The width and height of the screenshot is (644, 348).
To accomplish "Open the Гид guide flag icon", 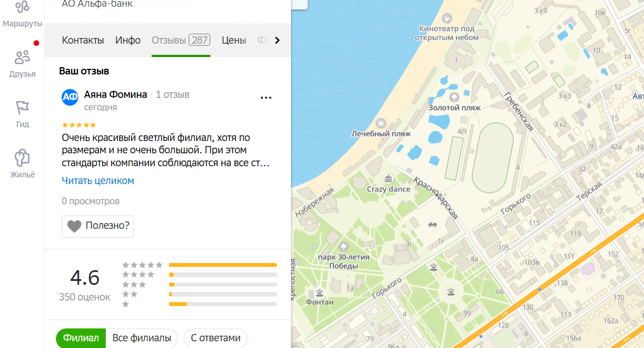I will [22, 107].
